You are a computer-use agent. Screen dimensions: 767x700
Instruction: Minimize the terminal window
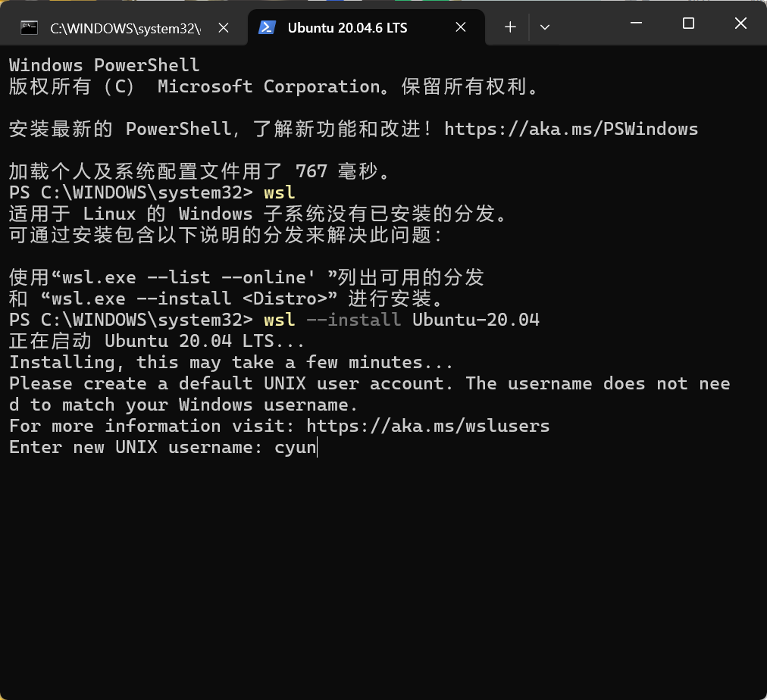(x=636, y=23)
